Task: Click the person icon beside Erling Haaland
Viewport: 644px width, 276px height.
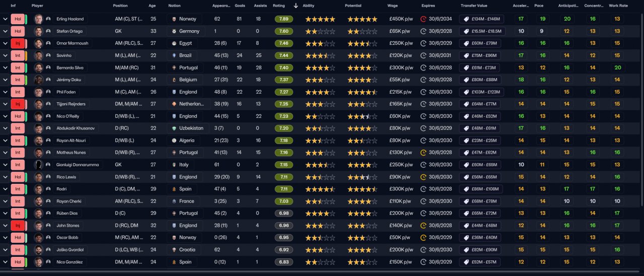Action: pyautogui.click(x=48, y=19)
